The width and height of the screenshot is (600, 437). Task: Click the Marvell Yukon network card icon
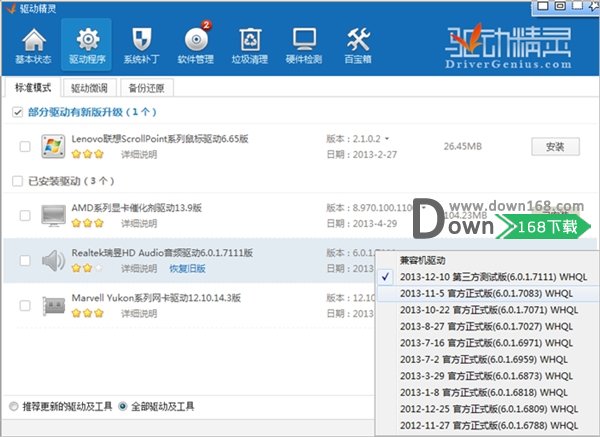tap(53, 306)
